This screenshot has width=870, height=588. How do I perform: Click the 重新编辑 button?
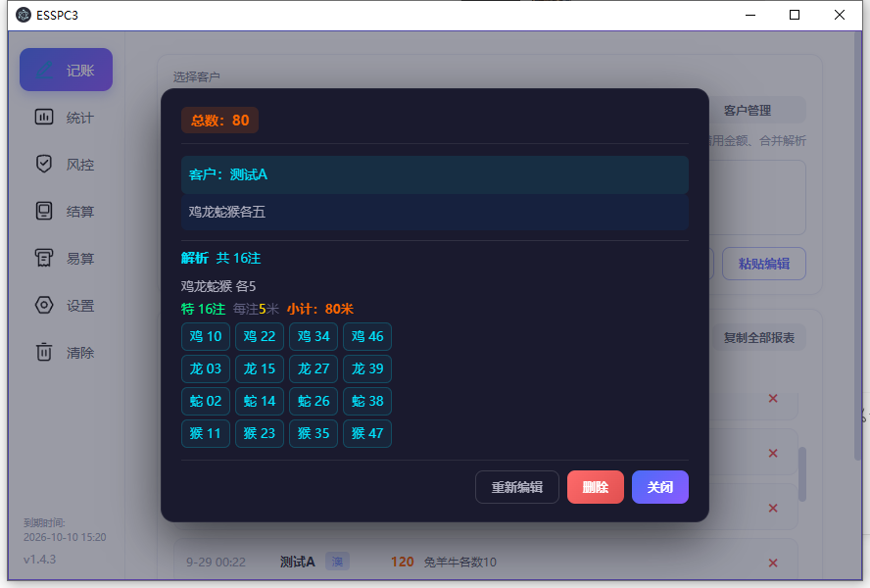(x=517, y=487)
